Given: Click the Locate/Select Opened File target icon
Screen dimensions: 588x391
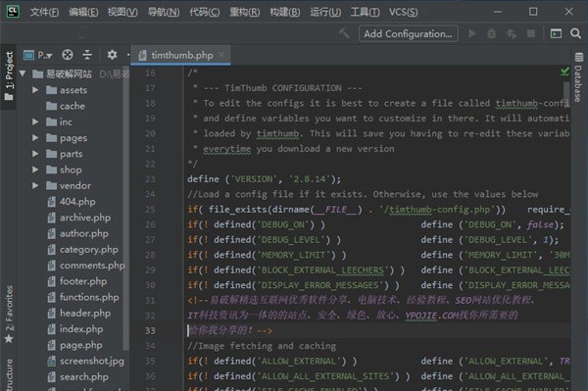Looking at the screenshot, I should [x=67, y=55].
